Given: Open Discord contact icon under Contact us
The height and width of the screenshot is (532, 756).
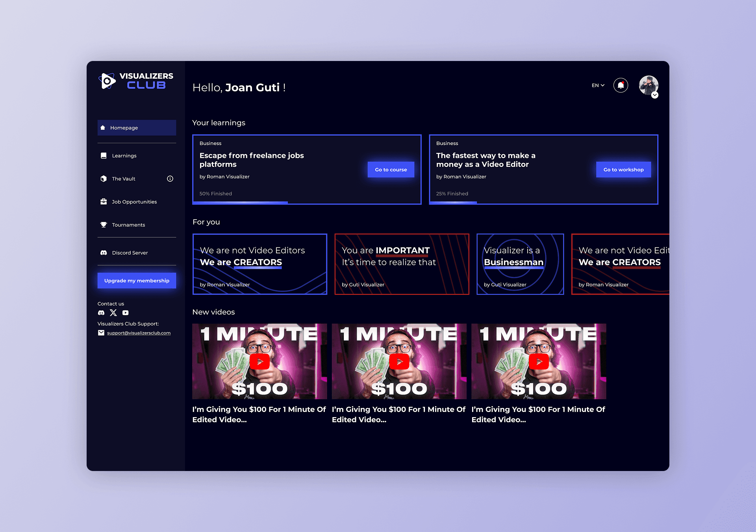Looking at the screenshot, I should 101,313.
